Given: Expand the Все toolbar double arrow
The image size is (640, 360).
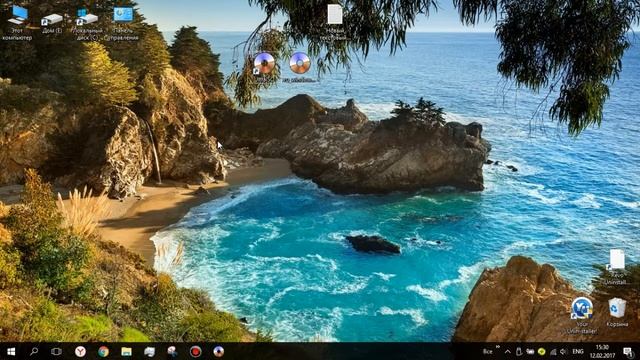Looking at the screenshot, I should [x=498, y=347].
